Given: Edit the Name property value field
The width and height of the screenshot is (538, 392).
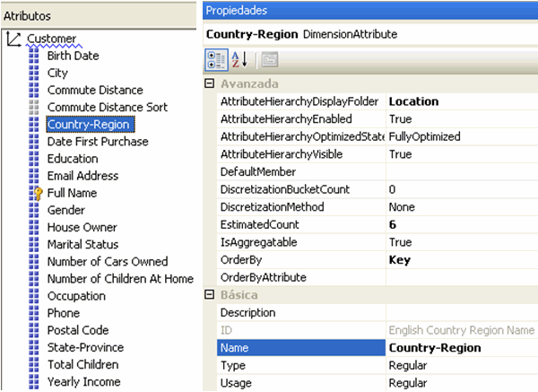Looking at the screenshot, I should click(x=461, y=348).
